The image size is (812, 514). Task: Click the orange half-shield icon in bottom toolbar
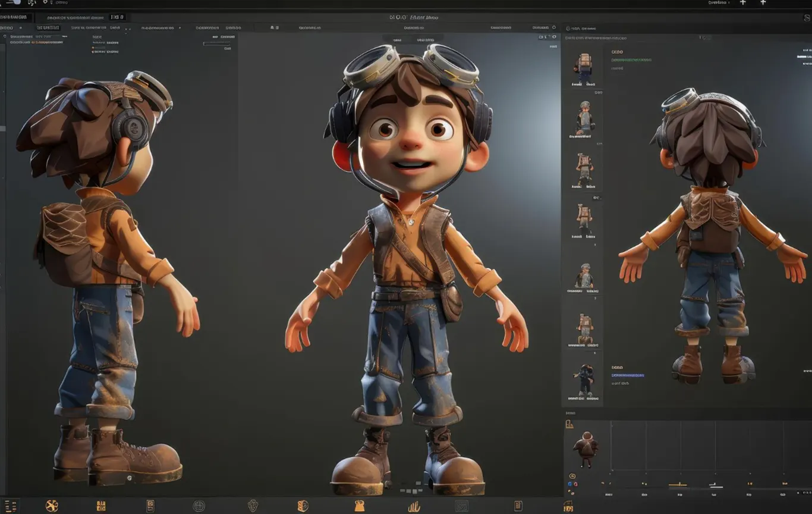pyautogui.click(x=303, y=506)
